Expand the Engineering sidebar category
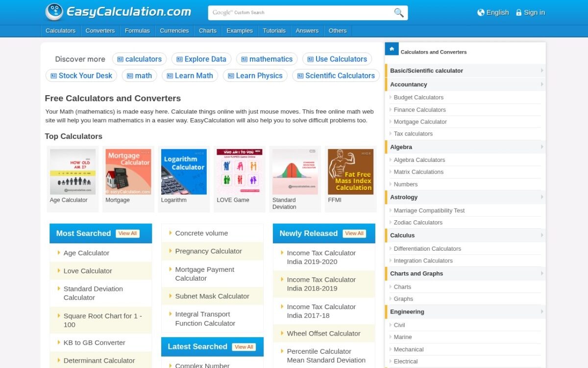 (465, 312)
